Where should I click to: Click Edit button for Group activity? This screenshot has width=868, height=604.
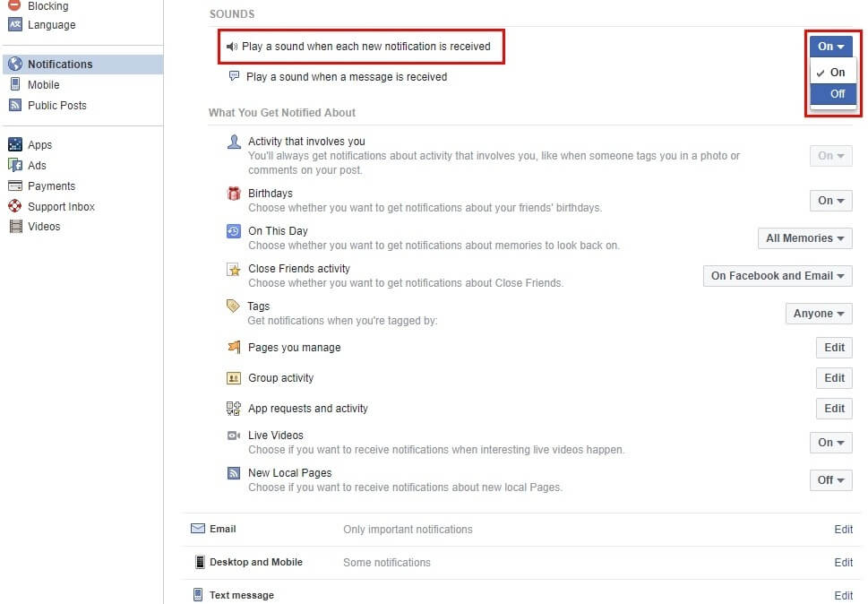[x=834, y=377]
